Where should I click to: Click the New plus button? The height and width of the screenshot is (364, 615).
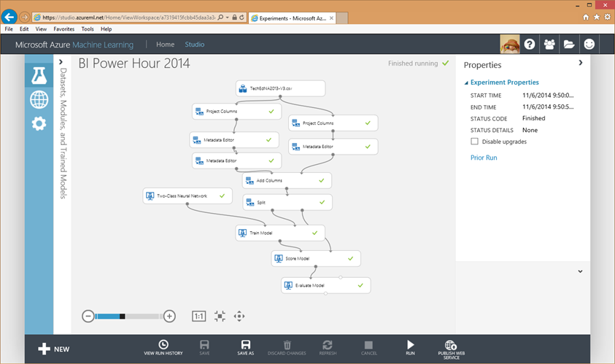(54, 349)
